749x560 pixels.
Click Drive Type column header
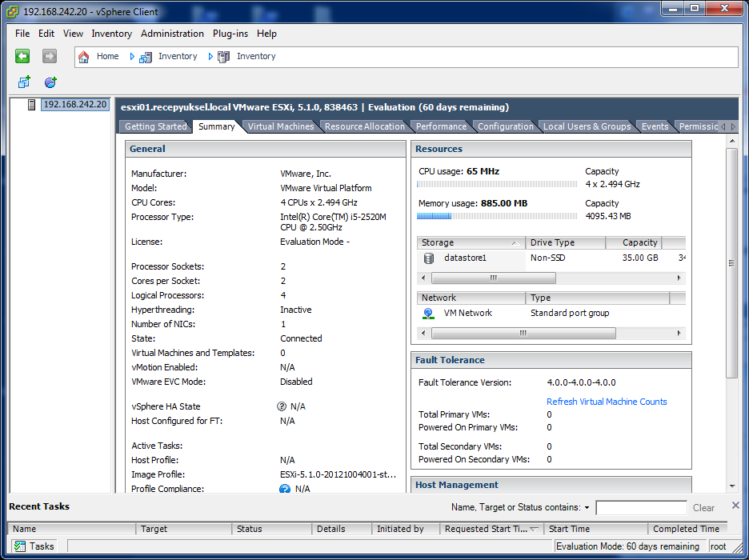[x=566, y=242]
